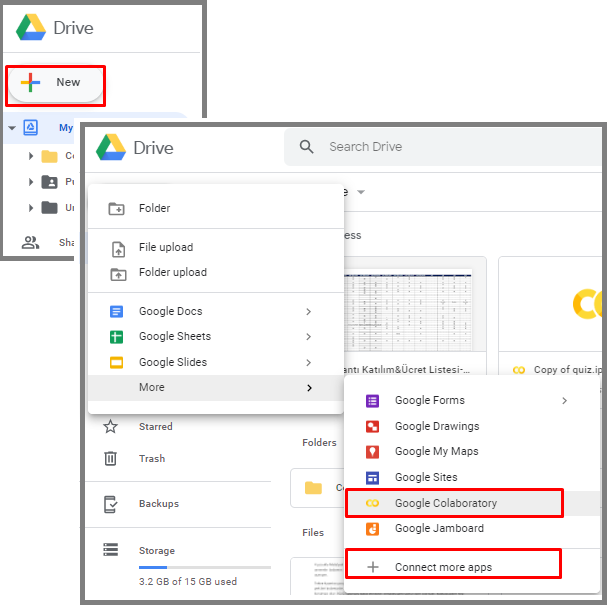Viewport: 611px width, 609px height.
Task: Collapse the My Drive tree arrow in back window
Action: (x=12, y=128)
